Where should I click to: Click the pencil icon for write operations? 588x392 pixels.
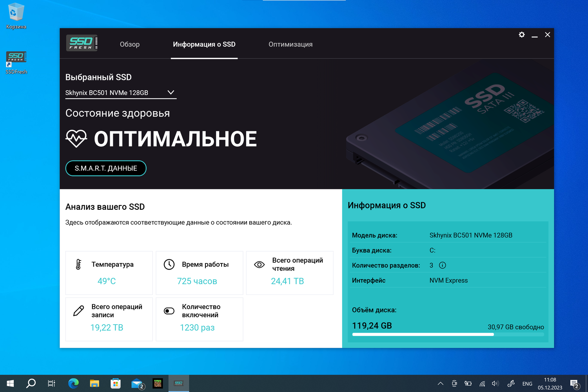(78, 311)
